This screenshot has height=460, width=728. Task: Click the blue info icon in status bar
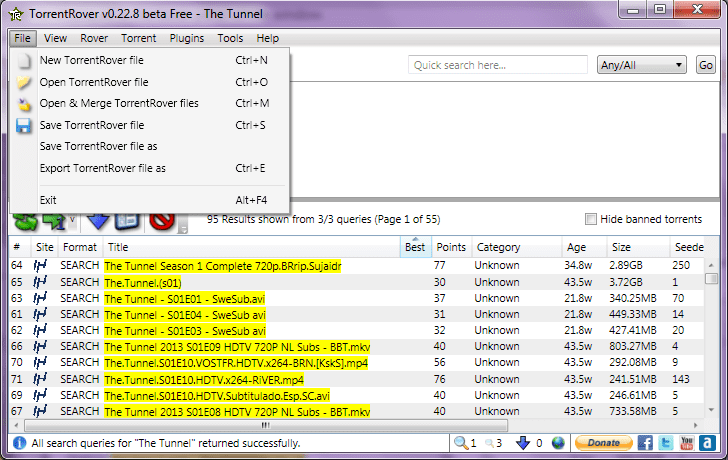pyautogui.click(x=20, y=443)
